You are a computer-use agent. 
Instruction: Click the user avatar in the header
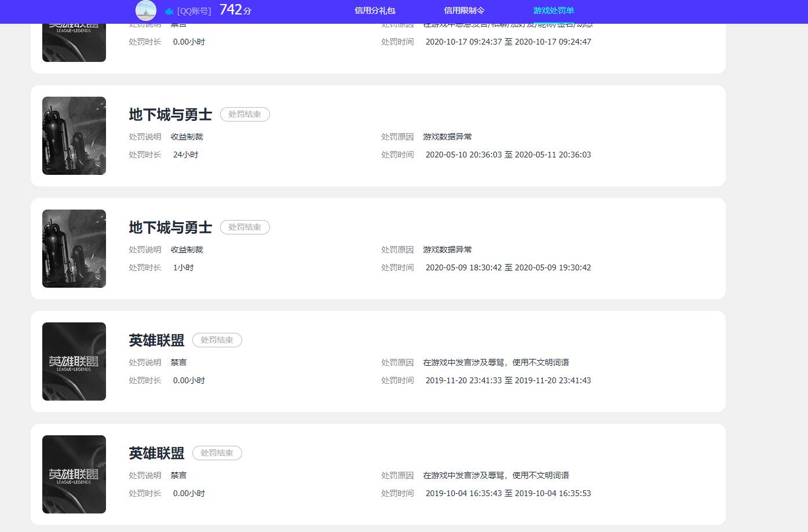coord(146,10)
